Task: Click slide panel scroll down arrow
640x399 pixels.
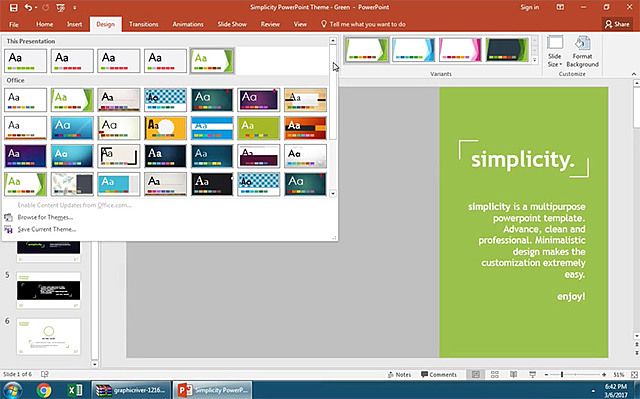Action: [95, 364]
